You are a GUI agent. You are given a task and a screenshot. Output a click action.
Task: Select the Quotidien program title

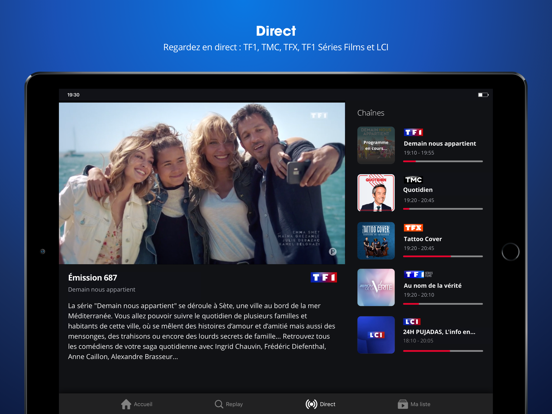[418, 190]
